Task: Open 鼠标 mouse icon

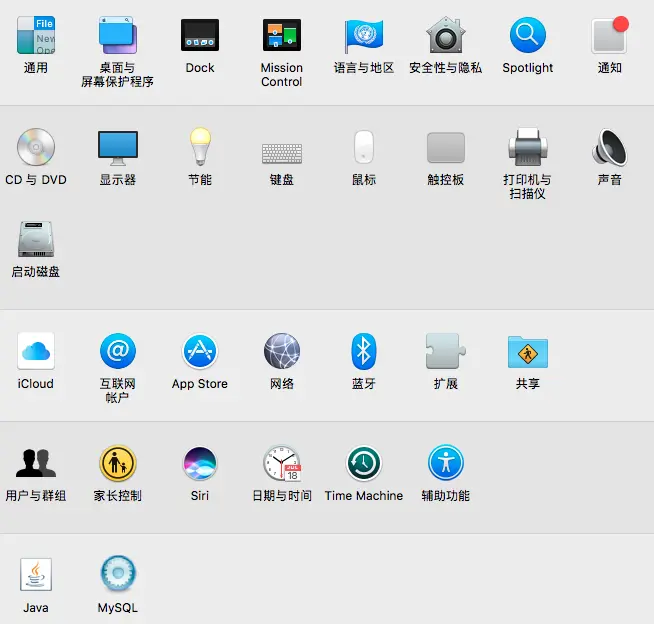Action: pyautogui.click(x=364, y=147)
